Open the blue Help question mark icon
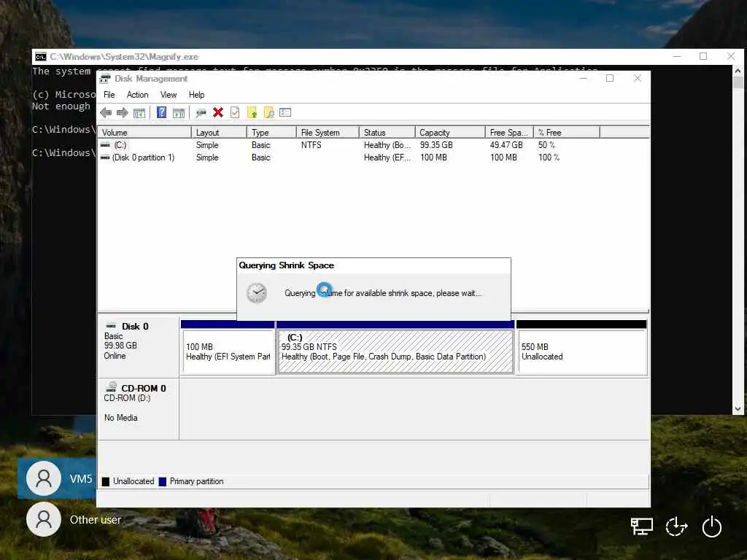The image size is (747, 560). (x=162, y=113)
